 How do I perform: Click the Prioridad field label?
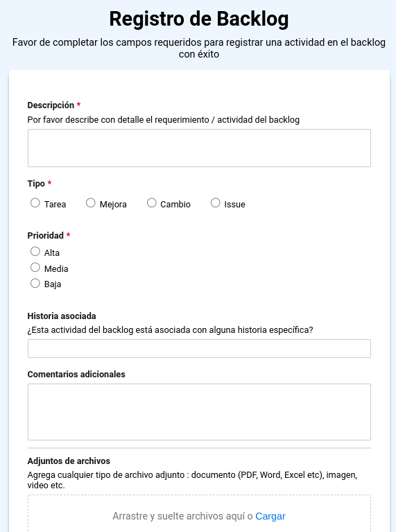pyautogui.click(x=46, y=235)
